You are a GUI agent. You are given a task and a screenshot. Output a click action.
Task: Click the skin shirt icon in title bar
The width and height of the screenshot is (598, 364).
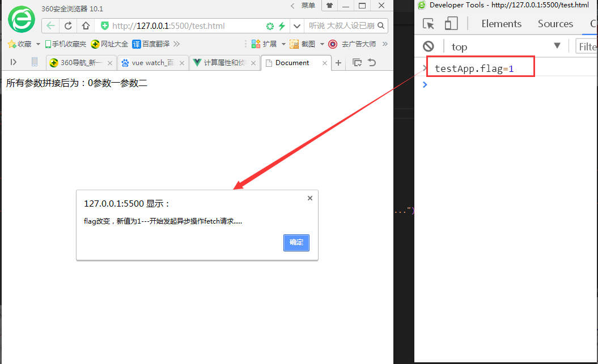pos(329,5)
